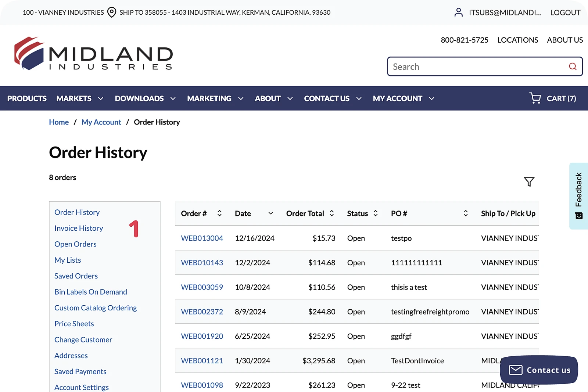
Task: Click the Midland Industries logo
Action: pyautogui.click(x=93, y=54)
